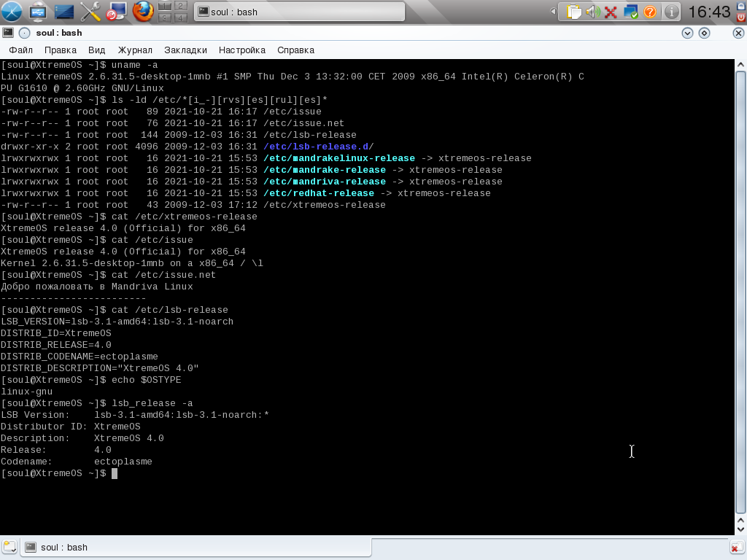Select soul : bash in the task manager
Viewport: 747px width, 560px height.
tap(299, 12)
